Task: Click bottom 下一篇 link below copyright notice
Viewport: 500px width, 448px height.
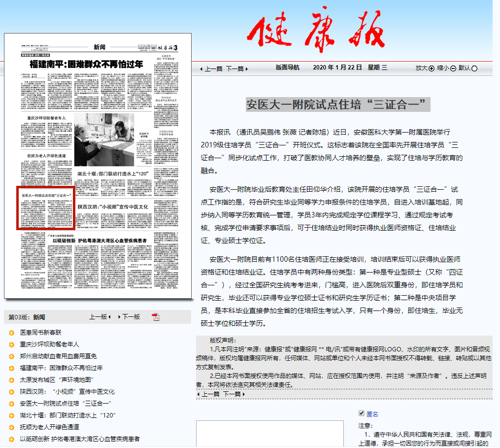Action: [x=233, y=394]
